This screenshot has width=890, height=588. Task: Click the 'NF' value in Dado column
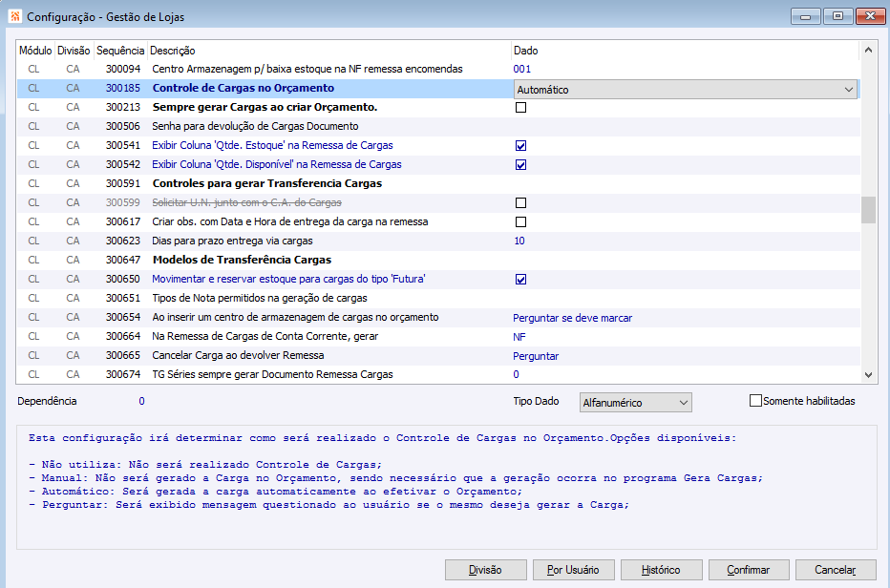click(x=519, y=337)
